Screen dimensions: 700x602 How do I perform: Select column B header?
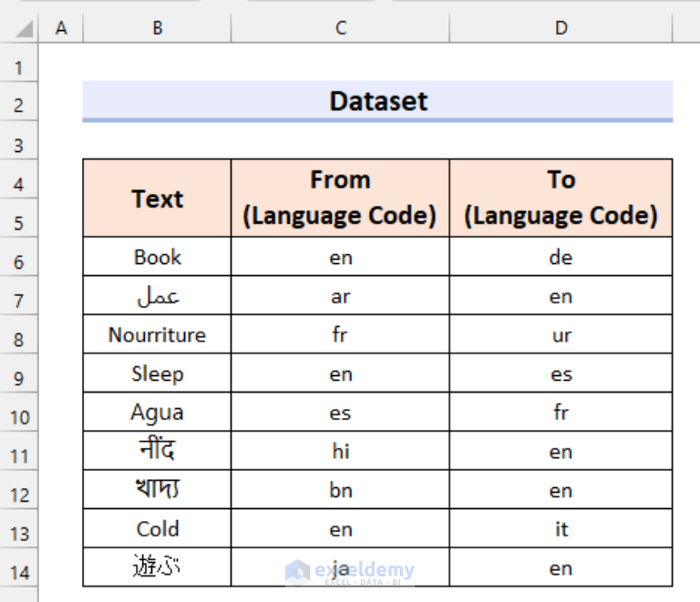[157, 28]
